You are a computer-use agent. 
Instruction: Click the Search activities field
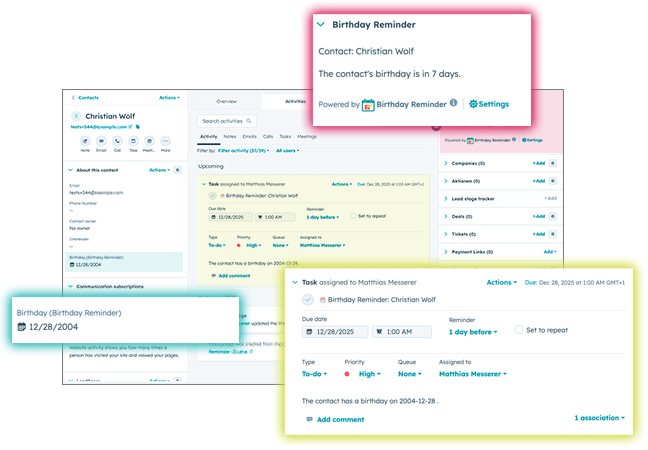(x=227, y=121)
